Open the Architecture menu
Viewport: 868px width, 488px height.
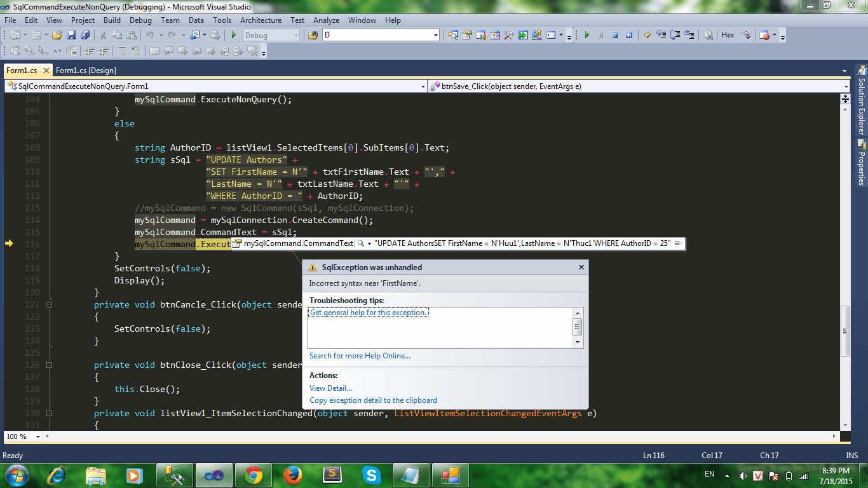coord(261,20)
